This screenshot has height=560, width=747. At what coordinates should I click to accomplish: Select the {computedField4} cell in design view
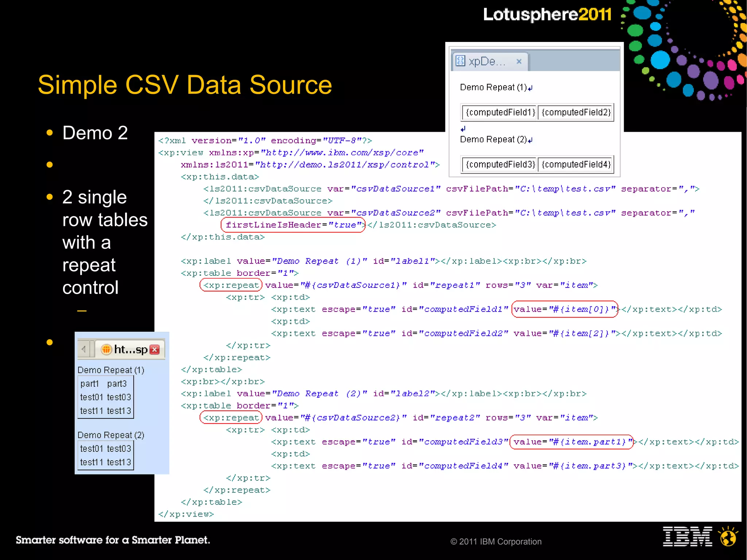click(576, 164)
